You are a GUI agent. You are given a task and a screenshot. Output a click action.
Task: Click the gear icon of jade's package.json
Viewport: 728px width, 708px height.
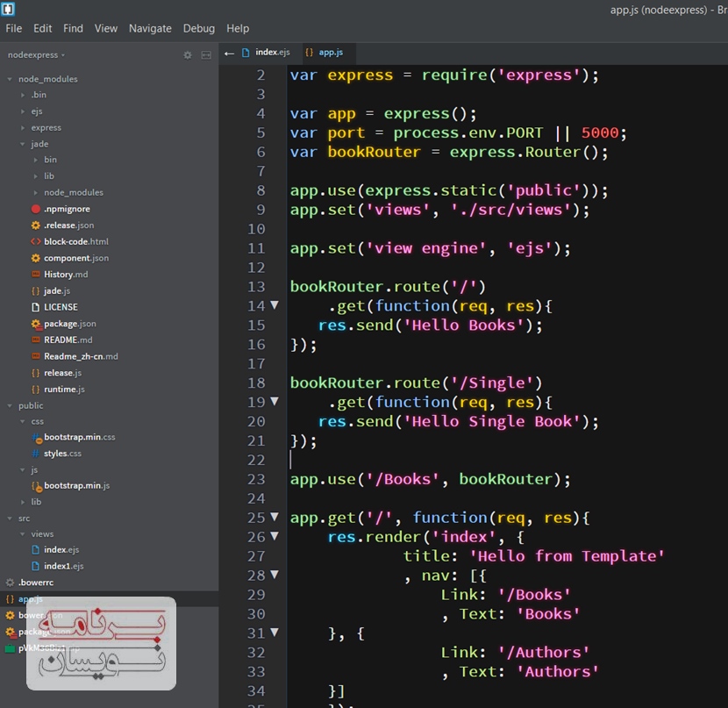pyautogui.click(x=36, y=324)
